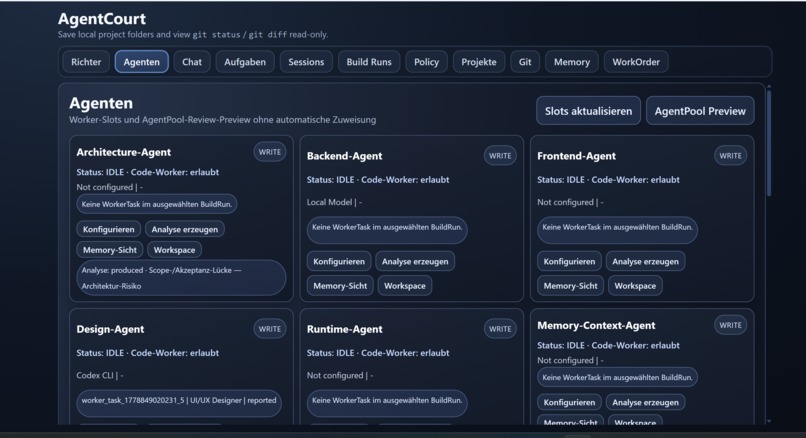Click 'Local Model | -' in Backend-Agent
The width and height of the screenshot is (806, 438).
(x=334, y=202)
